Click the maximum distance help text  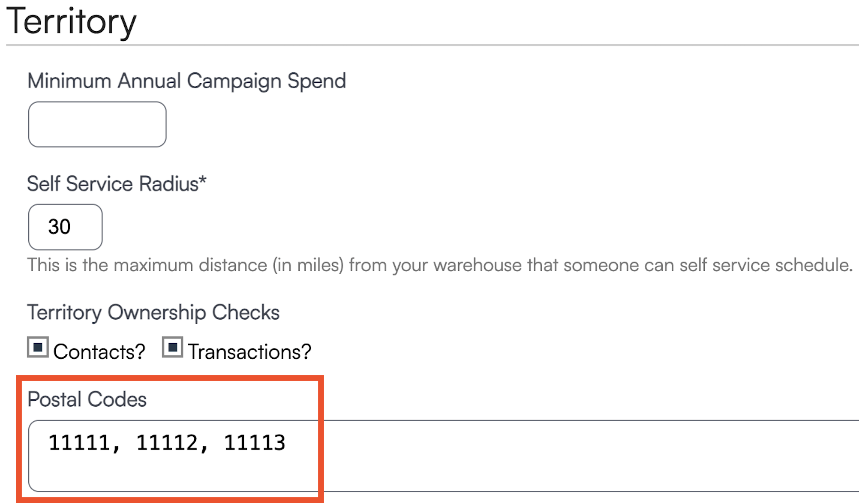[439, 265]
